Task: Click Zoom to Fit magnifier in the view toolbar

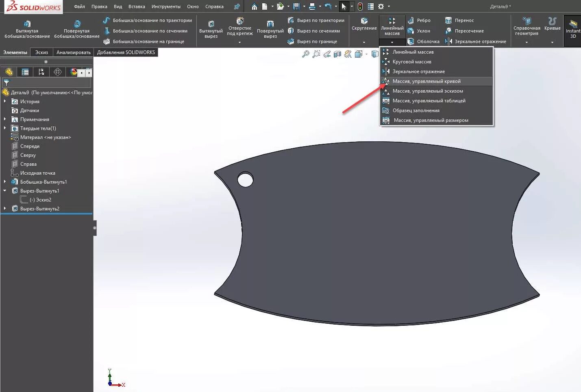Action: [306, 54]
